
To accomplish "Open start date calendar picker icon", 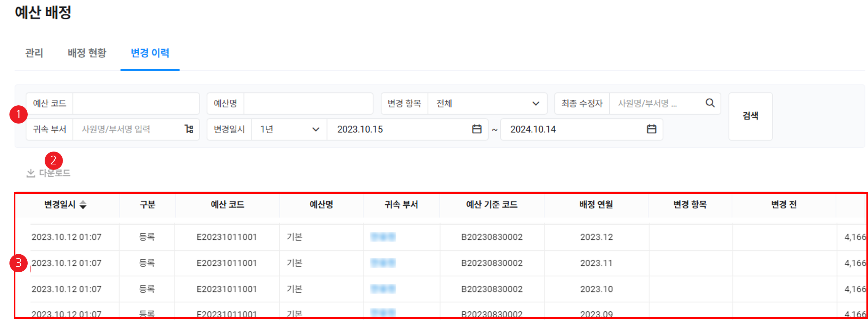I will tap(476, 129).
